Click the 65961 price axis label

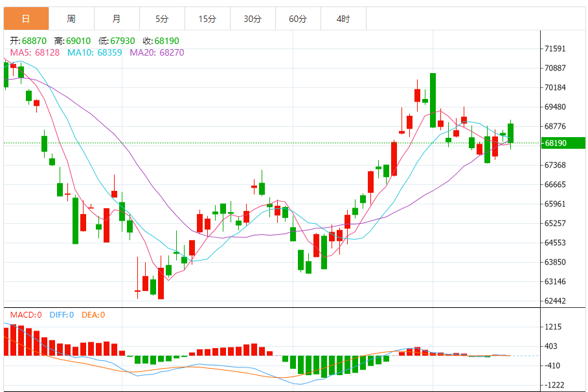coord(555,204)
